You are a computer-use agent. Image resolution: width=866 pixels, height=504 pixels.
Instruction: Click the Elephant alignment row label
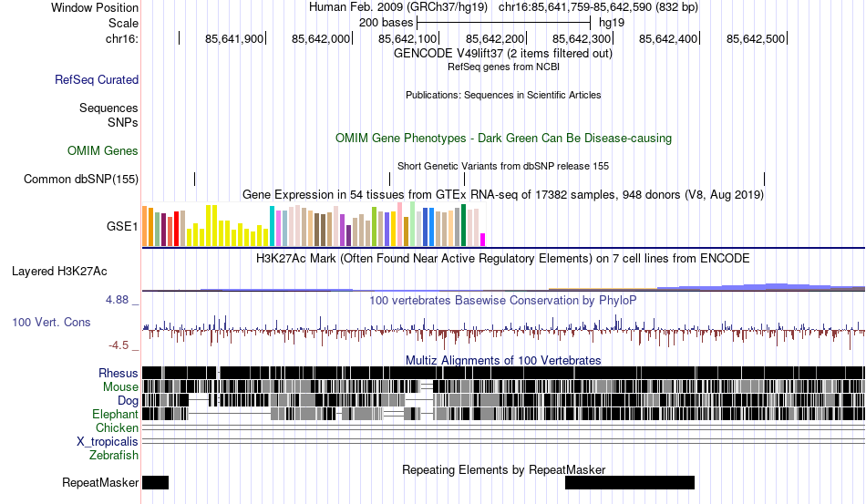tap(115, 414)
